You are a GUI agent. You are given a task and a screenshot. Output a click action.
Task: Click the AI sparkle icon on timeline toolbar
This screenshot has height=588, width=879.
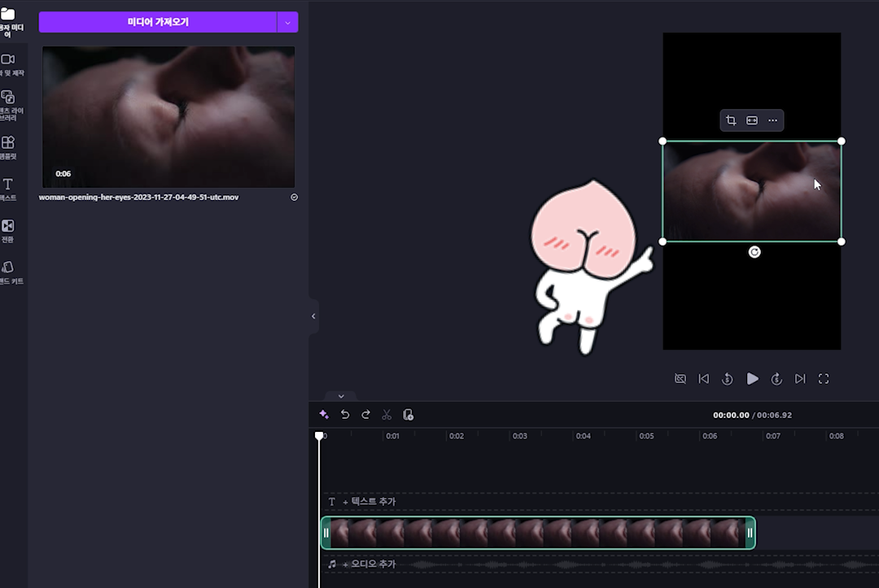(x=324, y=415)
